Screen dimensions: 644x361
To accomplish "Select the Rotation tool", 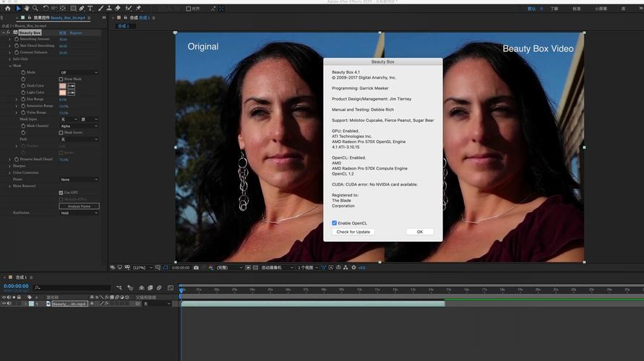I will [x=46, y=8].
